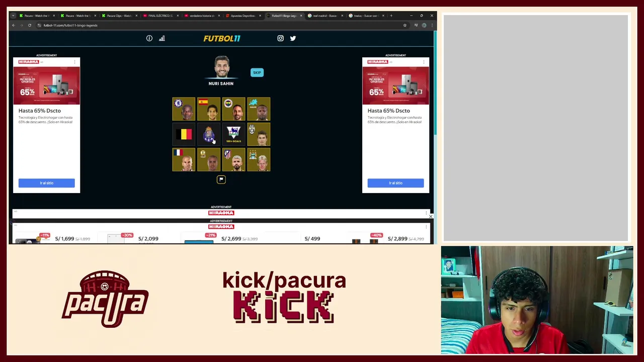644x362 pixels.
Task: Click Nuri Sahin's player portrait
Action: [221, 67]
